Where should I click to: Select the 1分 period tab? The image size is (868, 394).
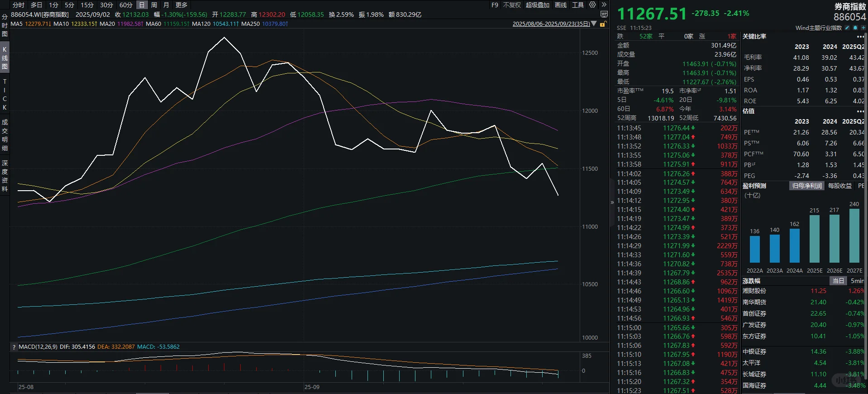point(54,5)
